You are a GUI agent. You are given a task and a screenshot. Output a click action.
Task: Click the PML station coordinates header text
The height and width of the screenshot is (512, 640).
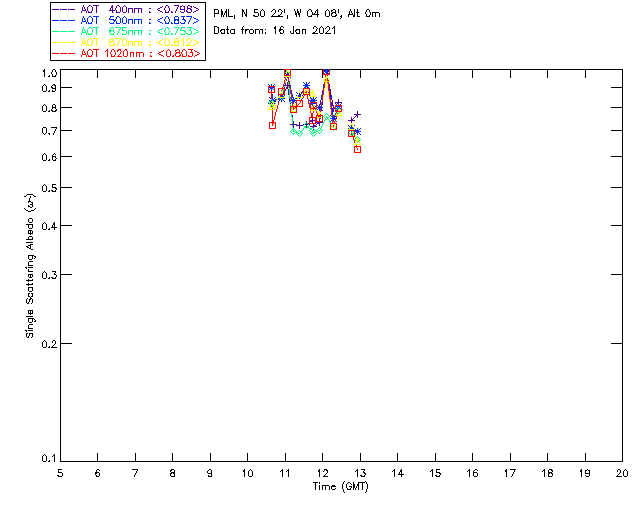[x=297, y=13]
